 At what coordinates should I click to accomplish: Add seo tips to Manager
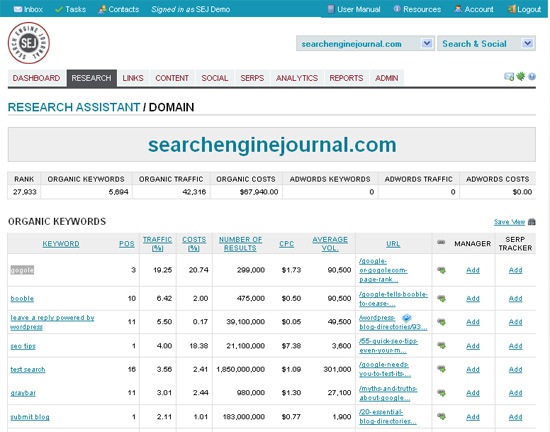[x=473, y=346]
